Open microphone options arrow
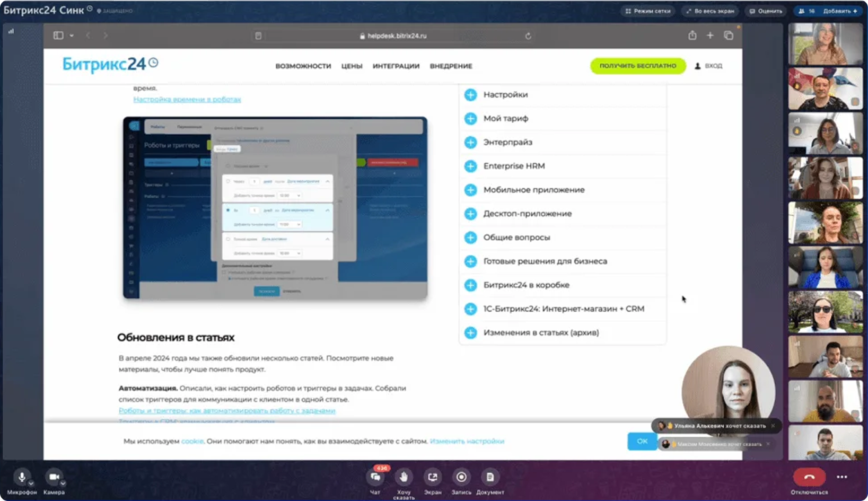Image resolution: width=868 pixels, height=501 pixels. (x=31, y=484)
